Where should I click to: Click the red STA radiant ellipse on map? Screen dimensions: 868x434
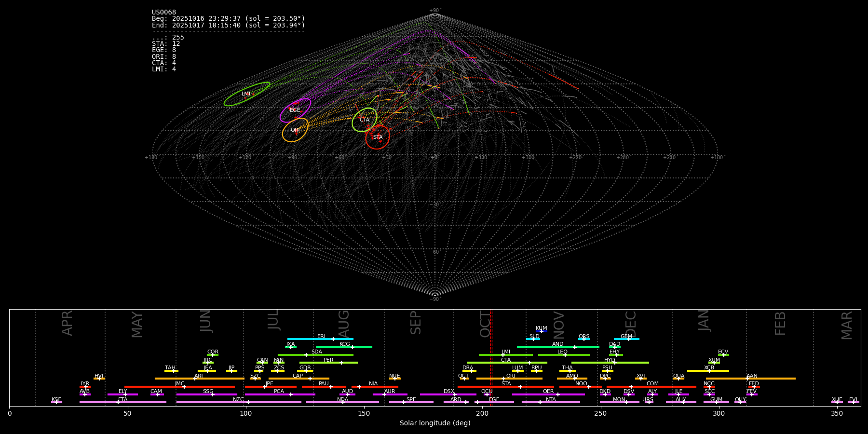coord(378,137)
